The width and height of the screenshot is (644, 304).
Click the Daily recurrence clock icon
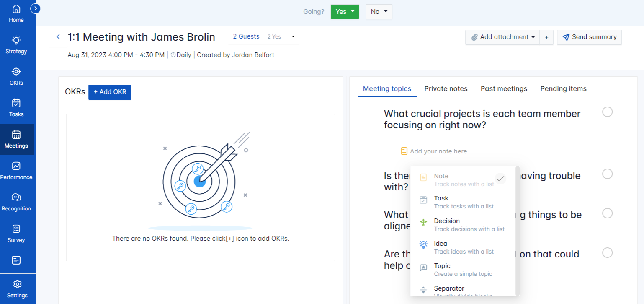(173, 55)
